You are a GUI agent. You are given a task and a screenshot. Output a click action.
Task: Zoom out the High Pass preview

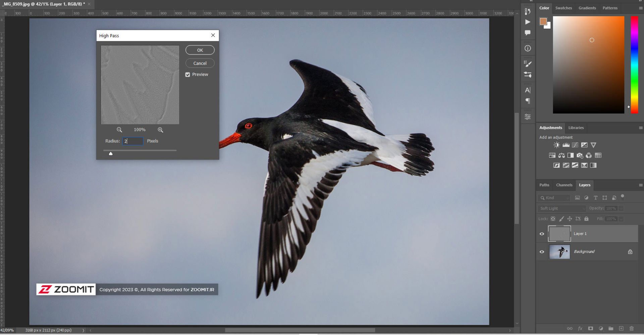click(x=119, y=130)
